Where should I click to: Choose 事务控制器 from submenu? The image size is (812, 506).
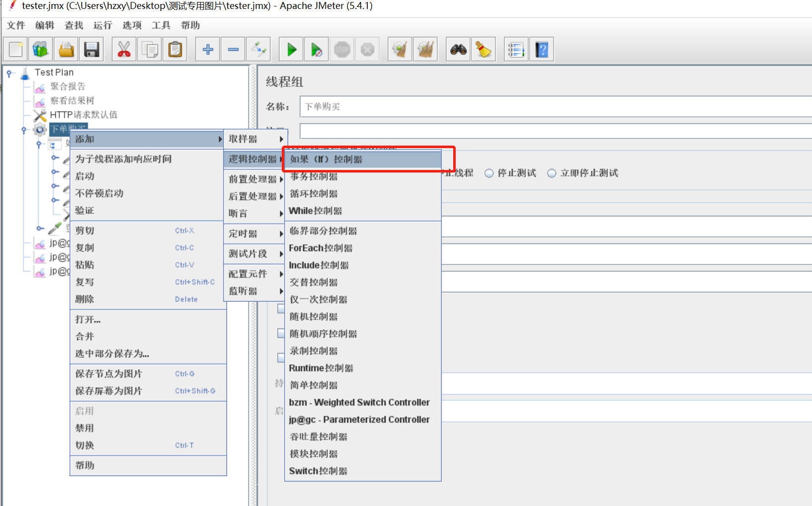point(363,176)
